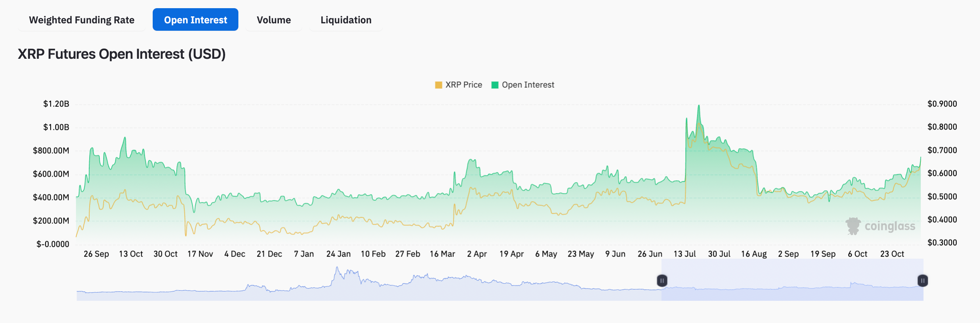This screenshot has width=980, height=323.
Task: Click the yellow XRP Price legend square
Action: coord(438,84)
